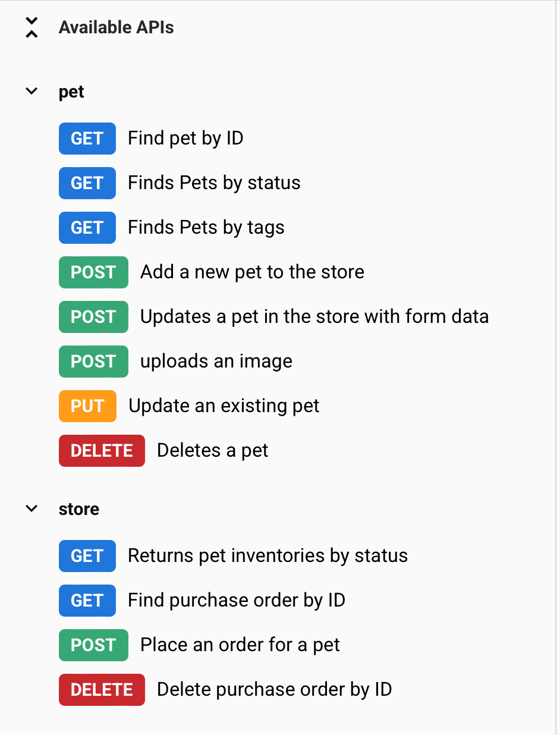Click the store section header
560x735 pixels.
[78, 509]
